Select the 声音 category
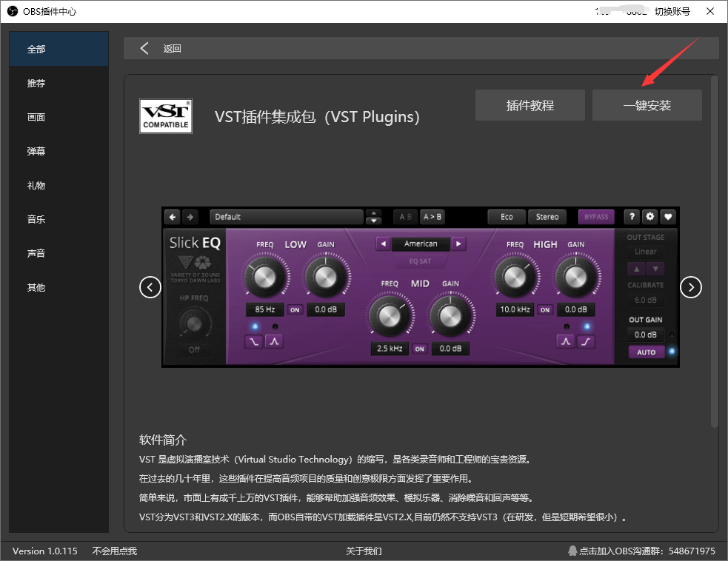 click(59, 253)
